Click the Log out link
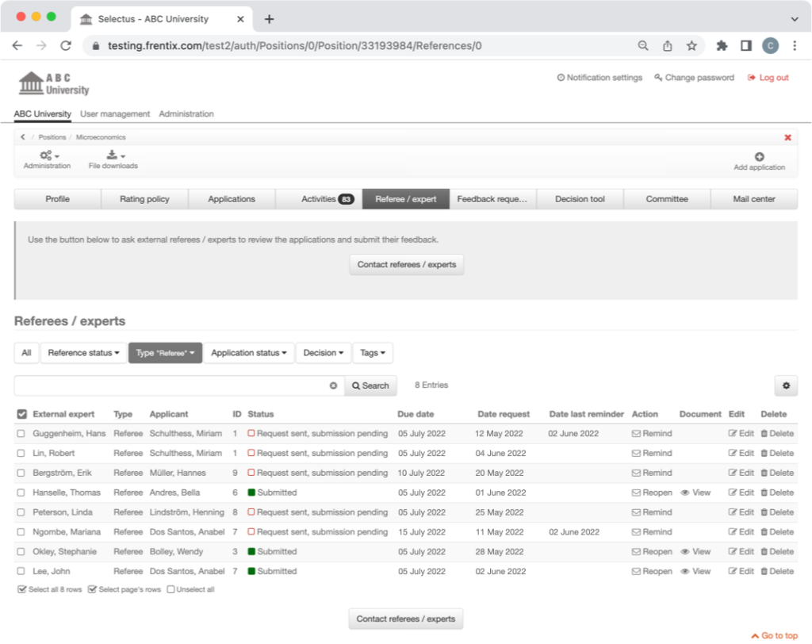The height and width of the screenshot is (644, 812). (x=768, y=78)
